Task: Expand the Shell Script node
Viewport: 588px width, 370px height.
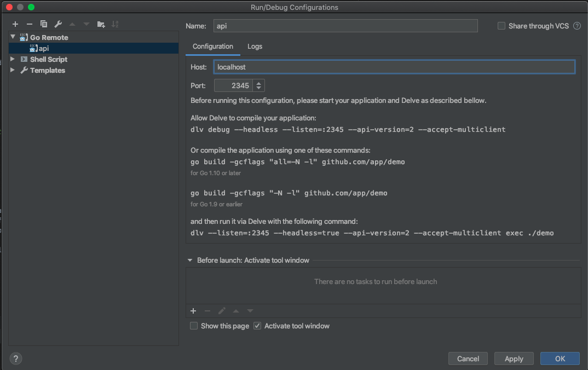Action: (13, 59)
